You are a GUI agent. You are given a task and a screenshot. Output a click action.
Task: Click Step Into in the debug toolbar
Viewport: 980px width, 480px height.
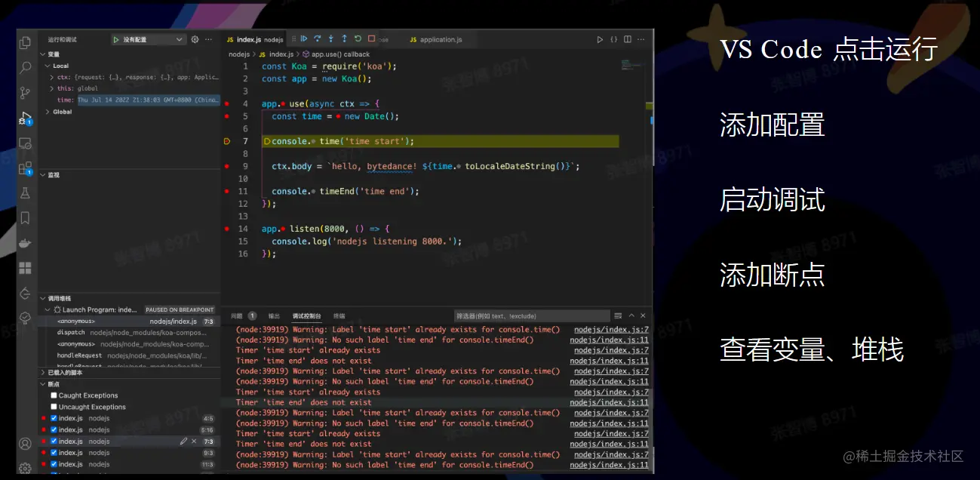331,38
